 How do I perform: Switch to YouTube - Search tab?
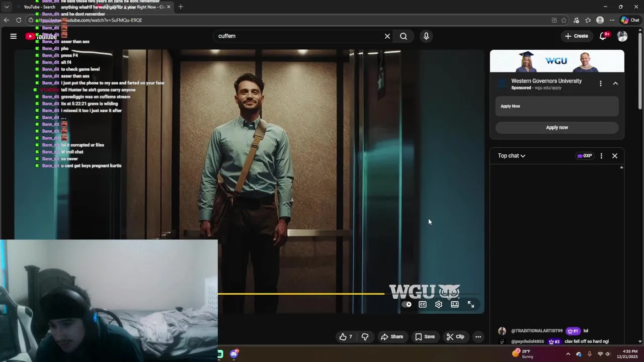pyautogui.click(x=40, y=7)
